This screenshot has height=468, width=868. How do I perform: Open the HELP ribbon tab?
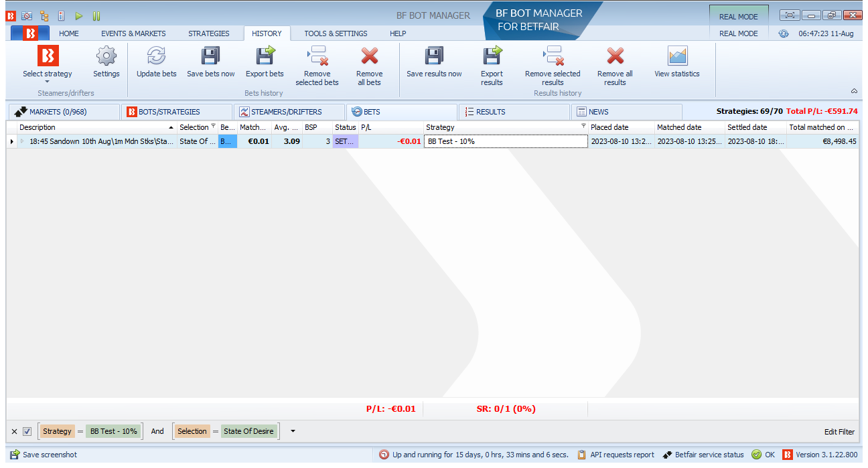coord(398,33)
